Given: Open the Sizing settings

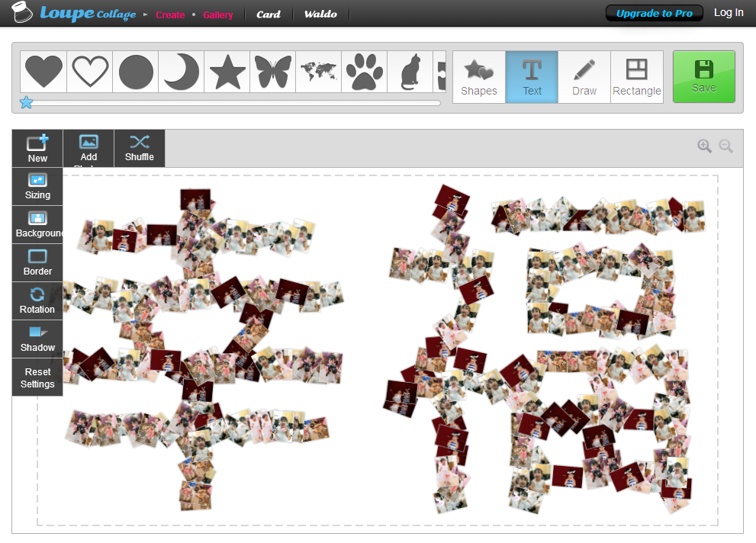Looking at the screenshot, I should coord(37,186).
